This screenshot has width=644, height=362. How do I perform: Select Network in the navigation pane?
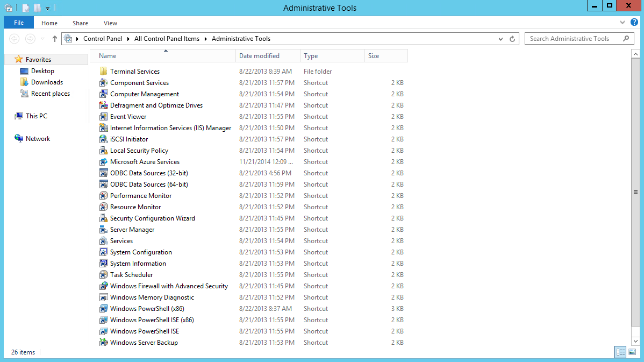click(38, 139)
